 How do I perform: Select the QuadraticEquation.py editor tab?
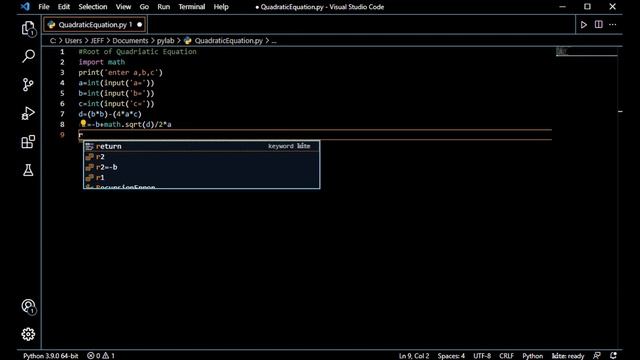pos(95,24)
